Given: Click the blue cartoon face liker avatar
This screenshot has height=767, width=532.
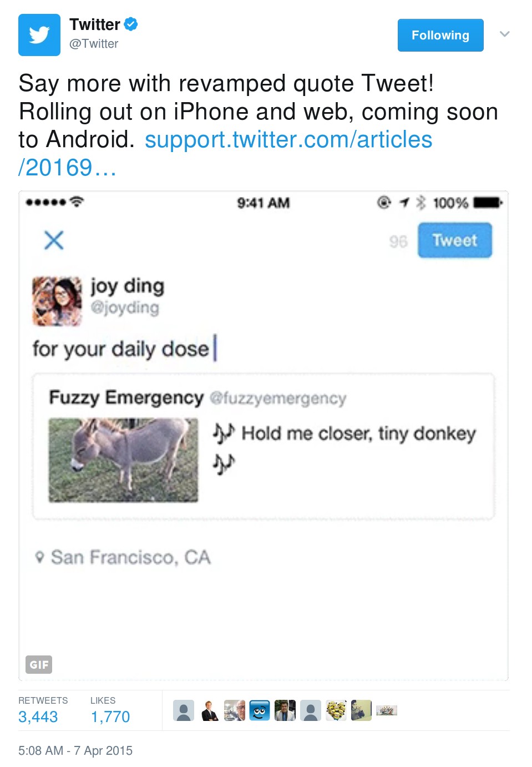Looking at the screenshot, I should point(260,710).
